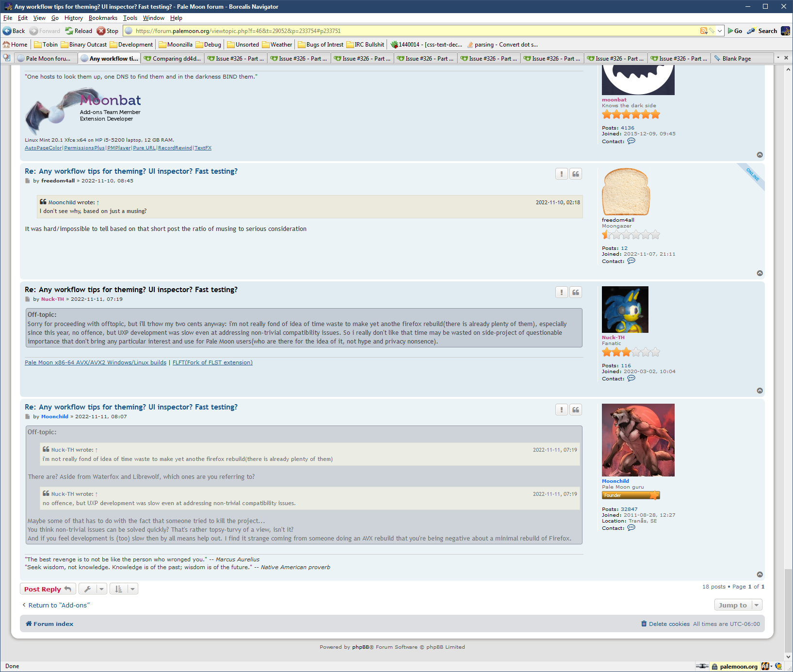
Task: Expand the list-all-tabs dropdown arrow
Action: coord(778,58)
